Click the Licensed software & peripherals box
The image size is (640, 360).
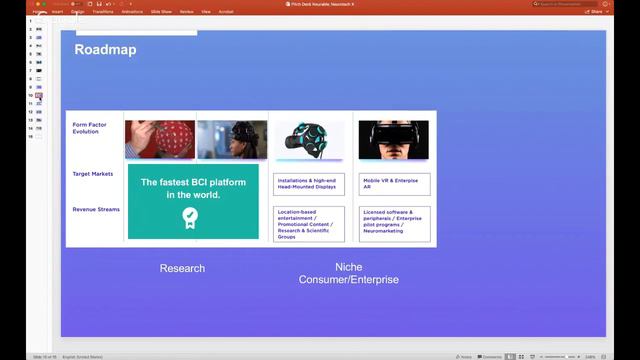click(394, 224)
